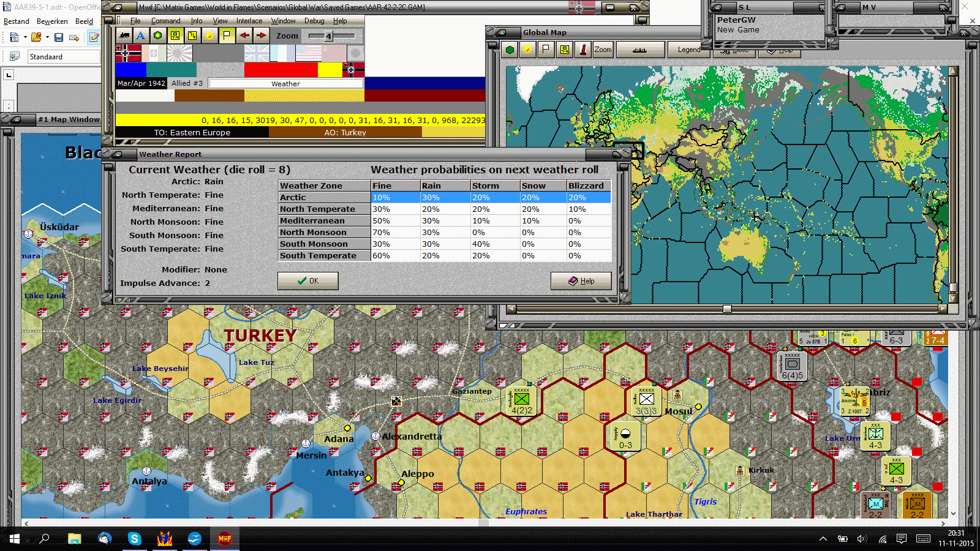Expand the New document dropdown arrow
This screenshot has height=551, width=980.
click(x=25, y=37)
